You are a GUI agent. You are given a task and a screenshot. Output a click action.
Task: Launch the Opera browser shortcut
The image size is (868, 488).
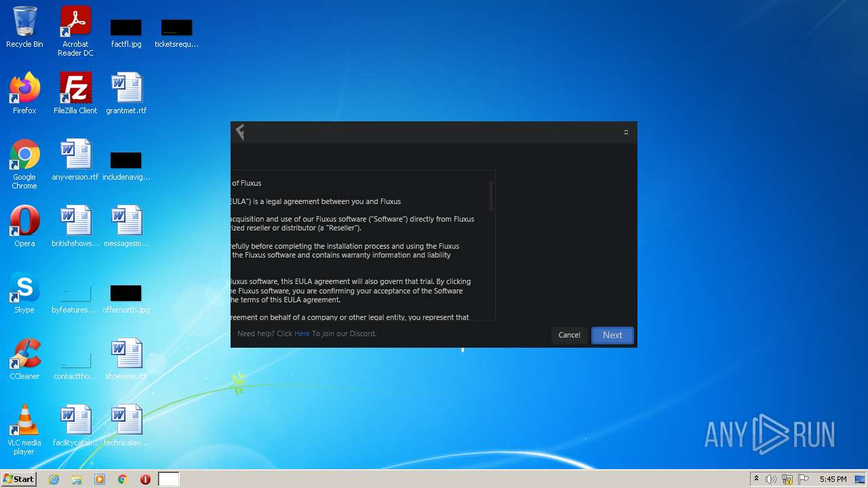[24, 226]
